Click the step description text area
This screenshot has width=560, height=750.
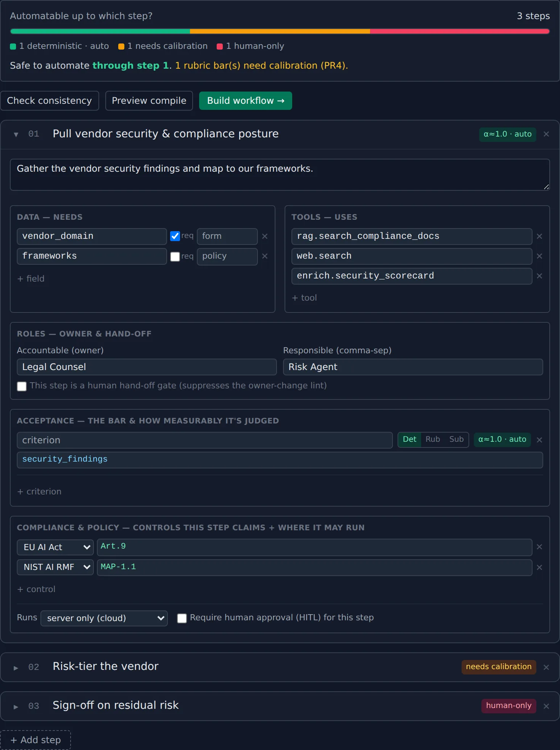click(280, 175)
